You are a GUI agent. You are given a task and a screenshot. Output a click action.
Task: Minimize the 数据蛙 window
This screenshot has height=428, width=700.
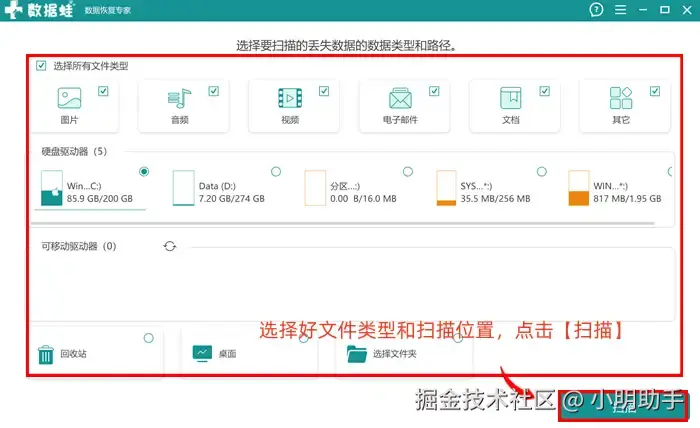click(643, 10)
